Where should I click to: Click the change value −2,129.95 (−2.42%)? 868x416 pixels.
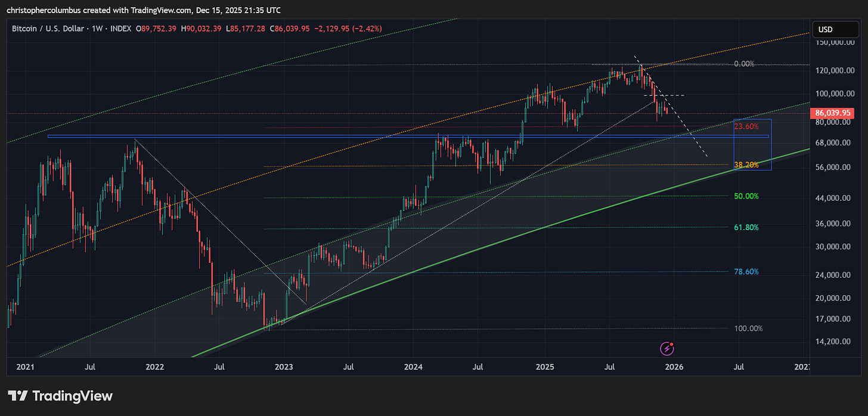[x=348, y=29]
